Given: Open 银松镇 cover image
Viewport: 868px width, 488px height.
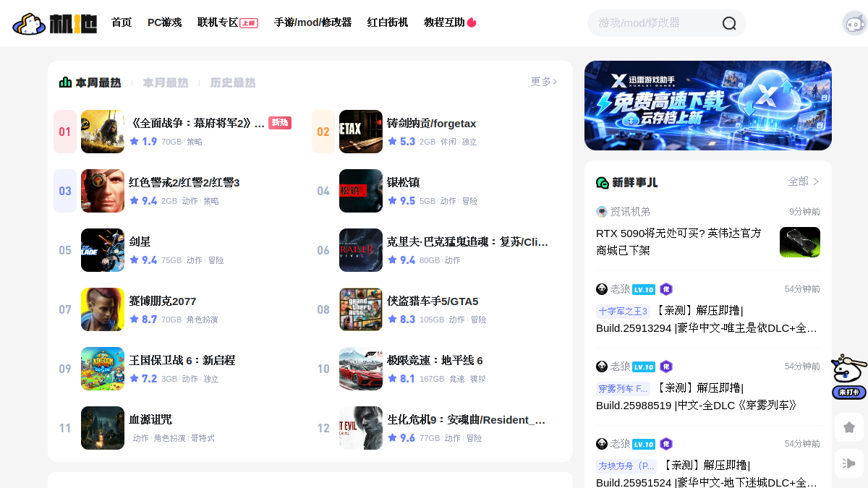Looking at the screenshot, I should click(361, 191).
